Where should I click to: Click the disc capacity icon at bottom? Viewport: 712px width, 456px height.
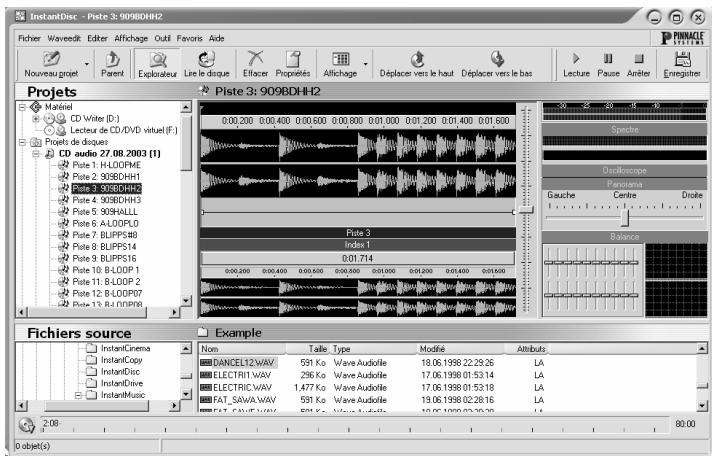coord(27,425)
